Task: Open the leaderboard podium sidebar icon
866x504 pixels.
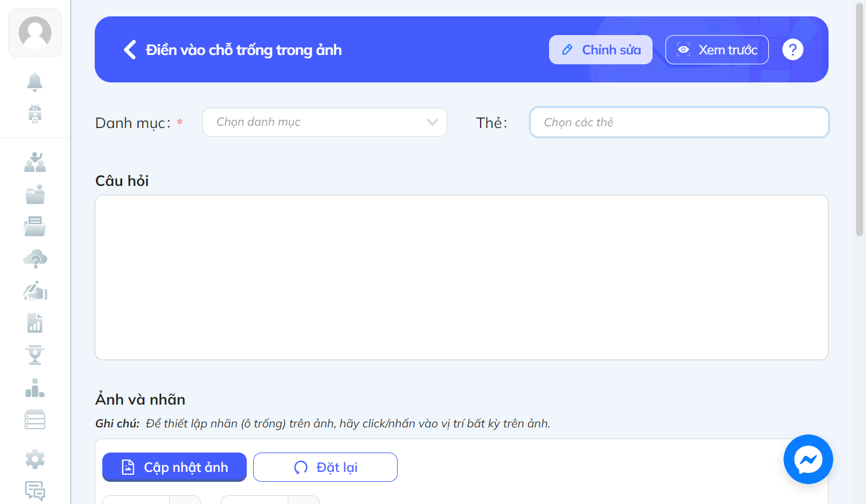Action: tap(35, 388)
